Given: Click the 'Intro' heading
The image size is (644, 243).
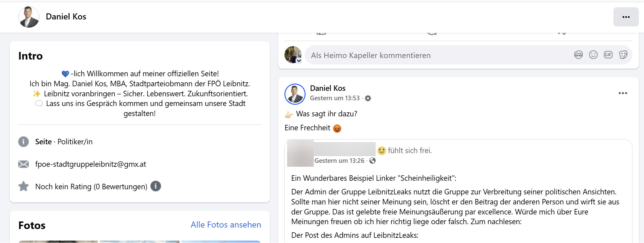Looking at the screenshot, I should (30, 56).
